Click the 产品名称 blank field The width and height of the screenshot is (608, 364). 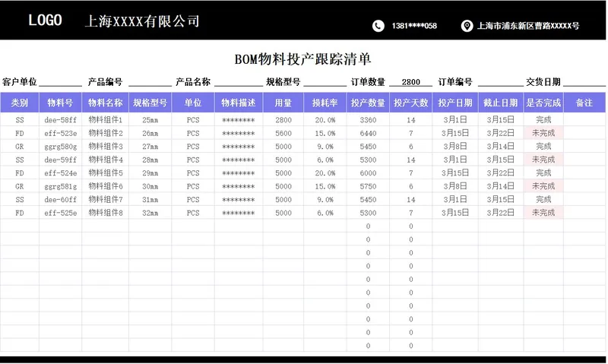point(239,82)
